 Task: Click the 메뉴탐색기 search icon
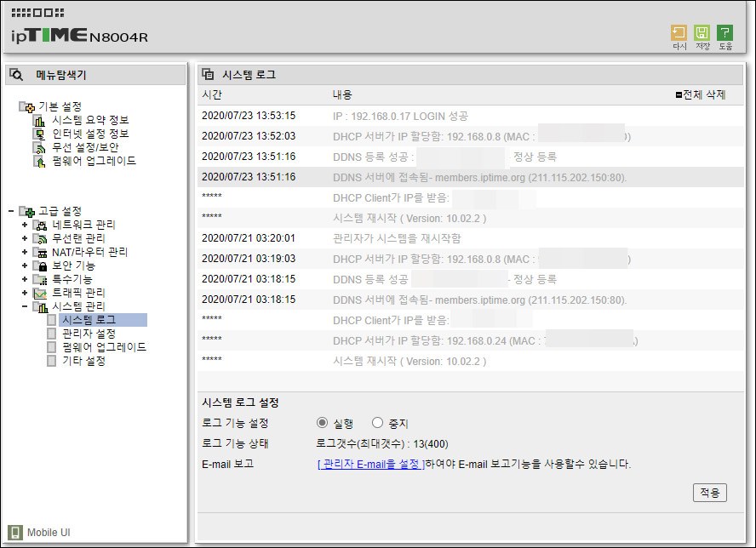[17, 75]
